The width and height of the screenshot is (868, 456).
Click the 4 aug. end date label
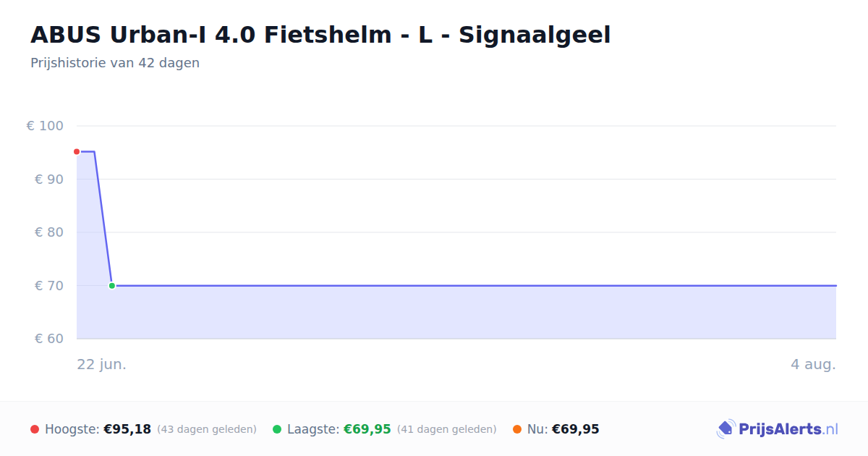tap(813, 364)
